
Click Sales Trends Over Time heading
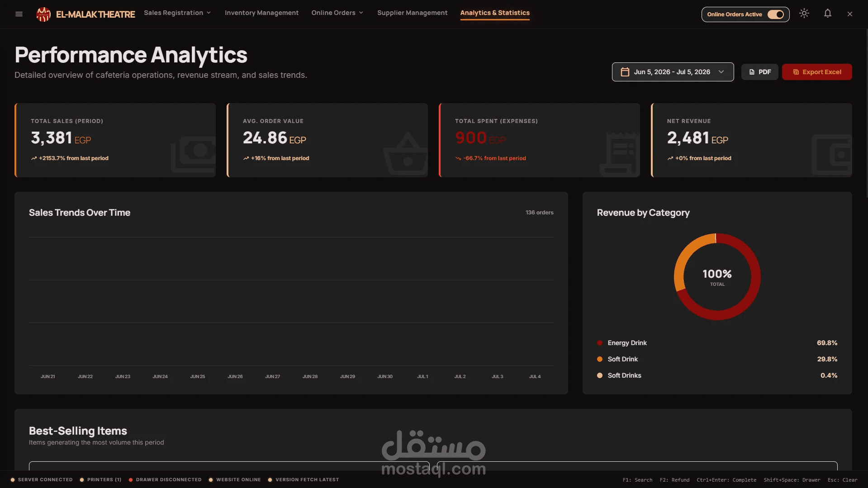[80, 213]
